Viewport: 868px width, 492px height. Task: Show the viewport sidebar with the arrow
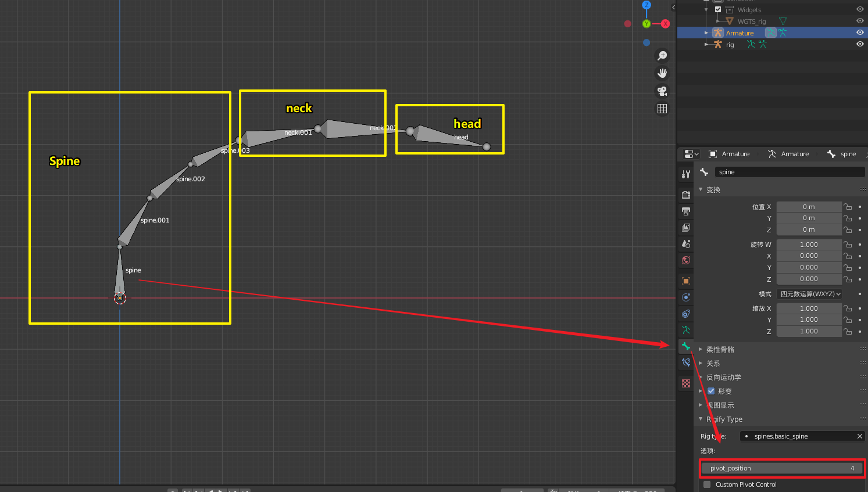673,7
